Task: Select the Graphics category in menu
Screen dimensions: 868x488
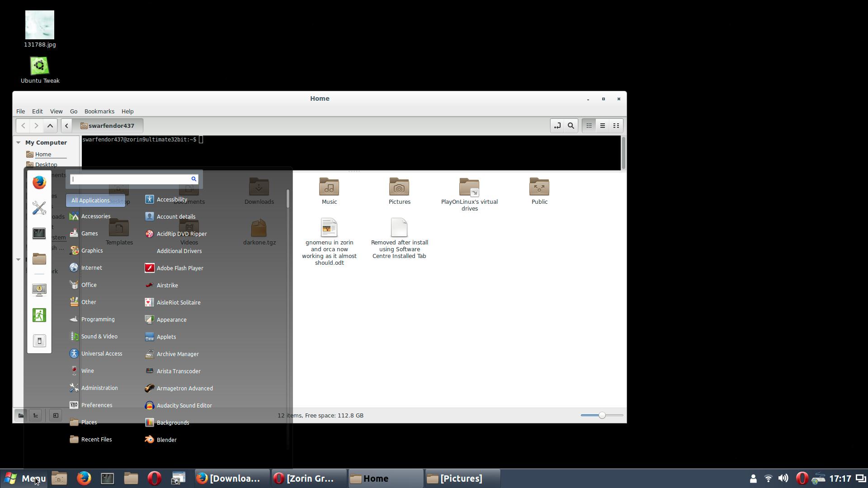Action: (92, 250)
